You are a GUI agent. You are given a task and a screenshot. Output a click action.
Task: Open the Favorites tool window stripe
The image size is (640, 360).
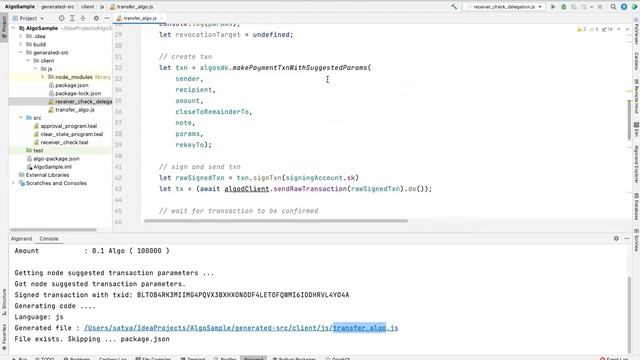(4, 337)
